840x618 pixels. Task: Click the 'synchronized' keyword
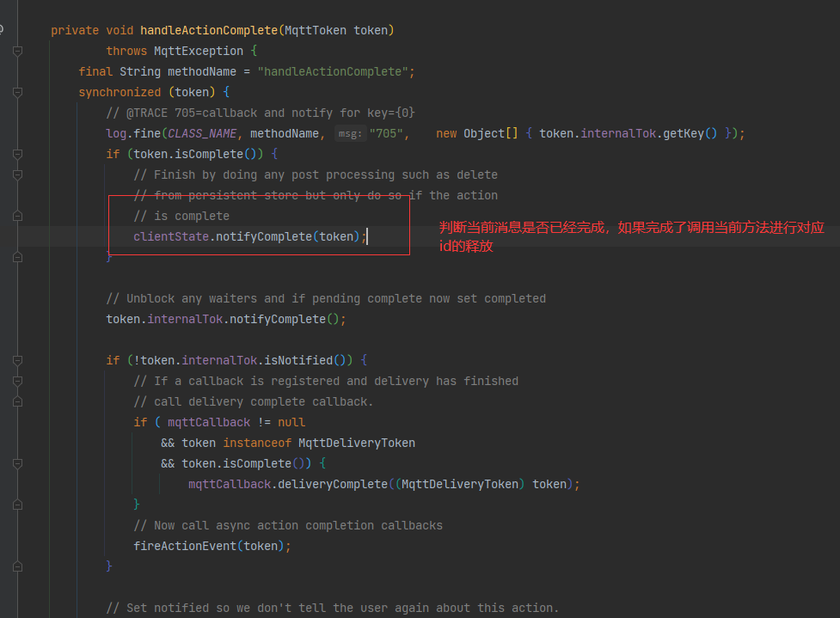[120, 93]
